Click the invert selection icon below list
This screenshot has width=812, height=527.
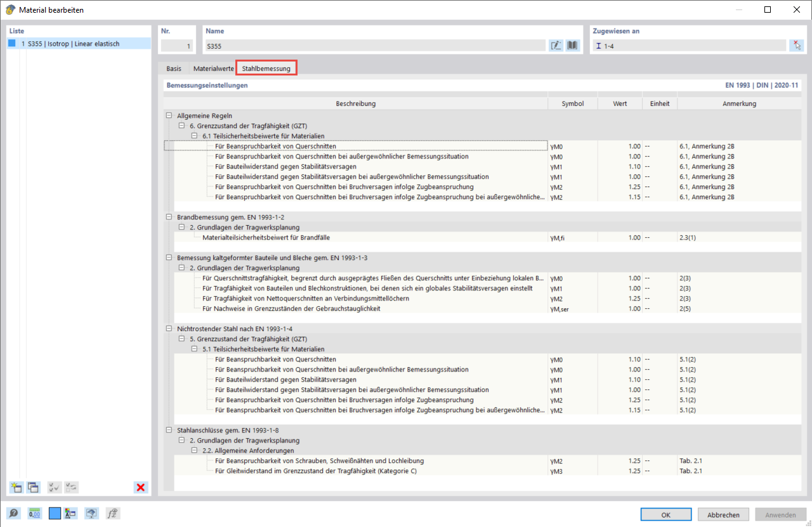71,487
